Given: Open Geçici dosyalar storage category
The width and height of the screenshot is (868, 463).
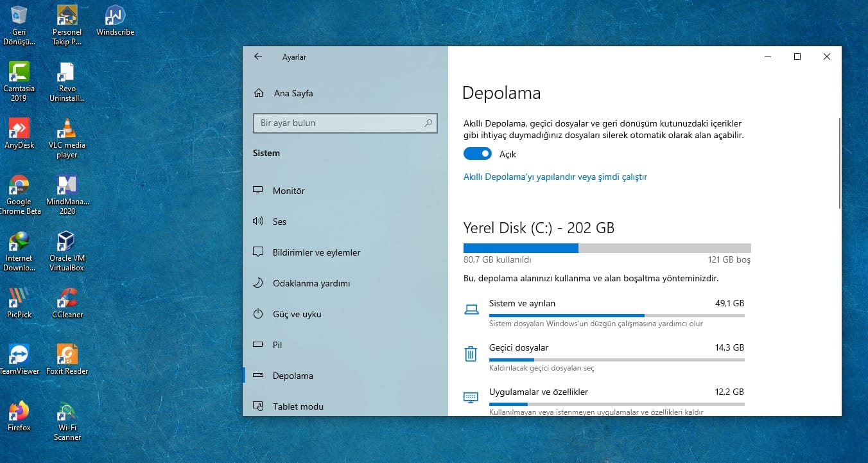Looking at the screenshot, I should pos(604,358).
